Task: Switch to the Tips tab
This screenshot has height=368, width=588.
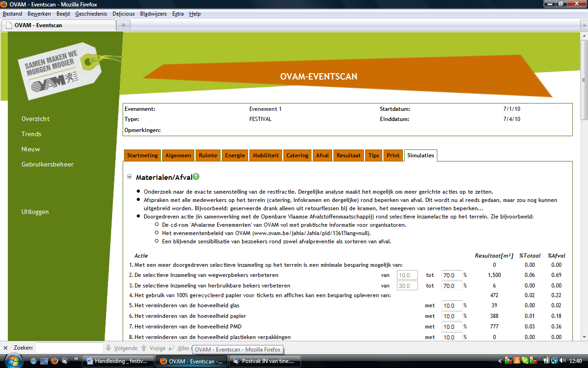Action: coord(374,155)
